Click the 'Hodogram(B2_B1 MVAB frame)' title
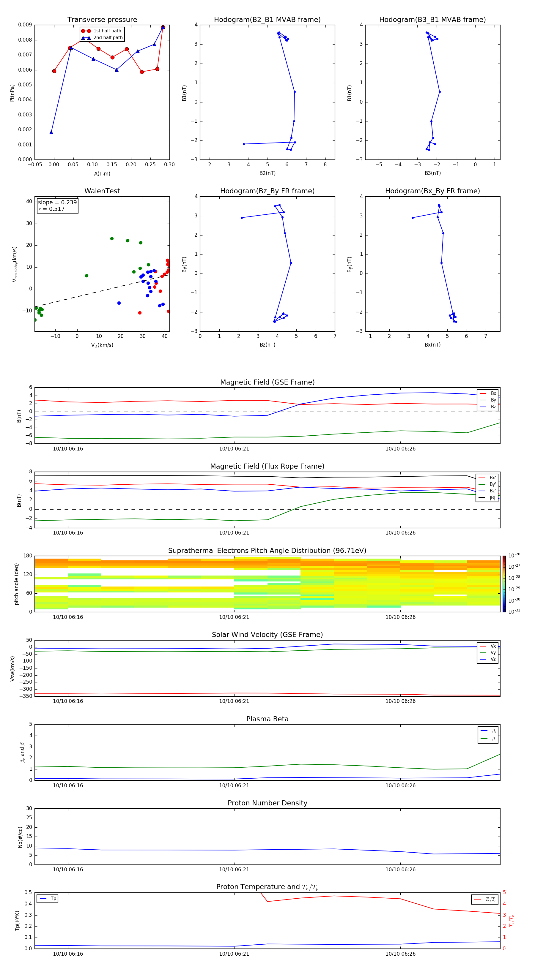 [267, 20]
